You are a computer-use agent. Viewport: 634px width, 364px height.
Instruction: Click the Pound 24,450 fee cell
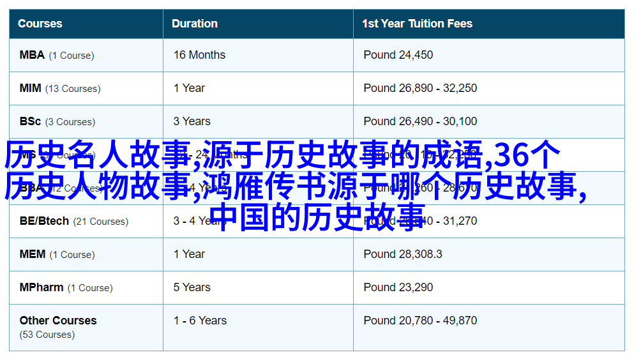(398, 55)
